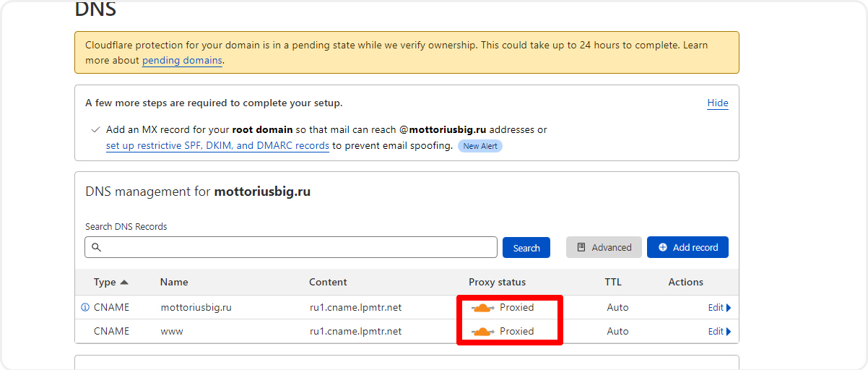Open restrictive SPF, DKIM, DMARC records link
Screen dimensions: 868x370
coord(217,146)
